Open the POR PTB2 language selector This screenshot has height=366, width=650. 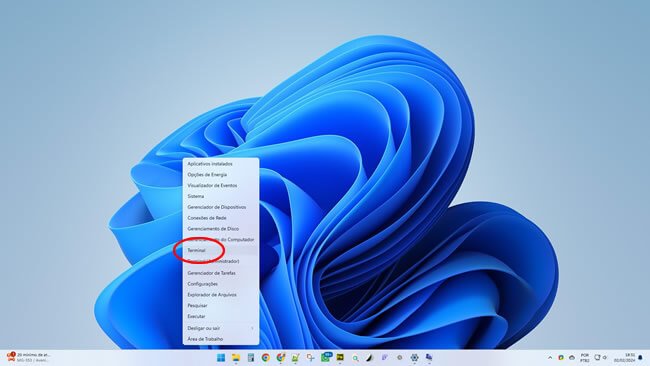[585, 358]
